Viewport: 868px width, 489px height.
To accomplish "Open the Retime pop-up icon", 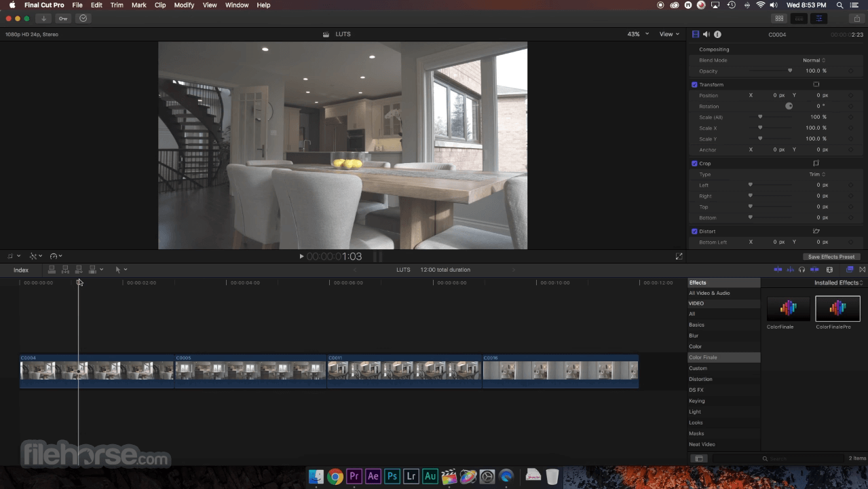I will tap(54, 256).
